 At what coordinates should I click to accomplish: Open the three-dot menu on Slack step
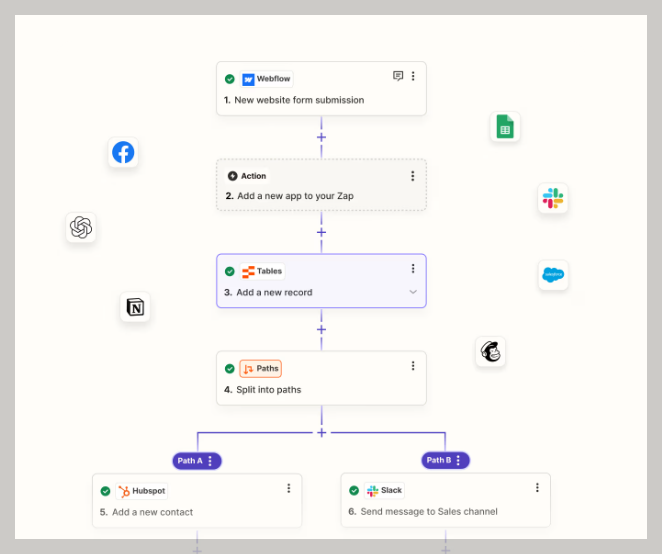tap(537, 488)
